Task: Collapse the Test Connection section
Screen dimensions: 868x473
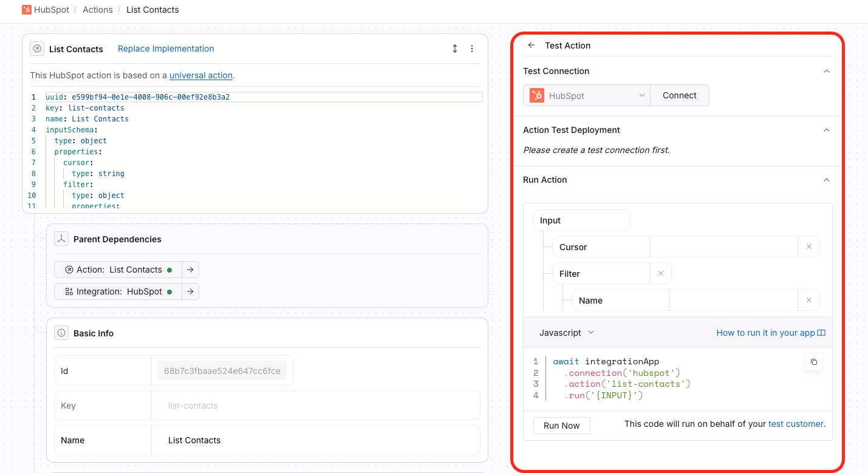Action: [826, 71]
